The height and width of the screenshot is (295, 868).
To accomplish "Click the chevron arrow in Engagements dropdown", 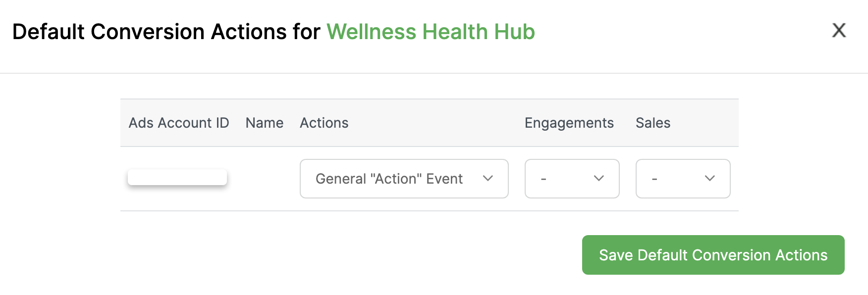I will [x=599, y=179].
